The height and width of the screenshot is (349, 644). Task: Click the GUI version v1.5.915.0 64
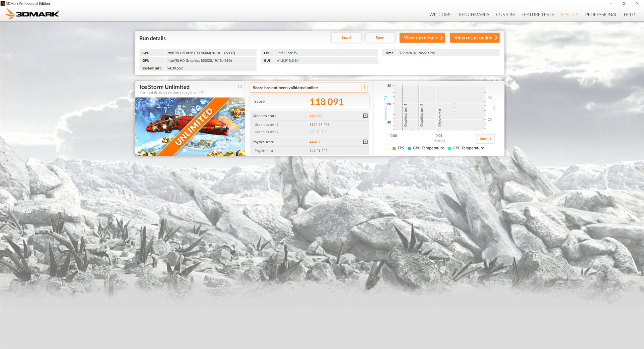point(326,61)
